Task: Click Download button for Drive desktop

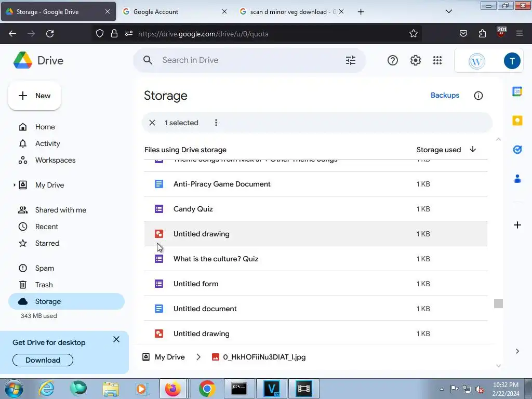Action: (43, 360)
